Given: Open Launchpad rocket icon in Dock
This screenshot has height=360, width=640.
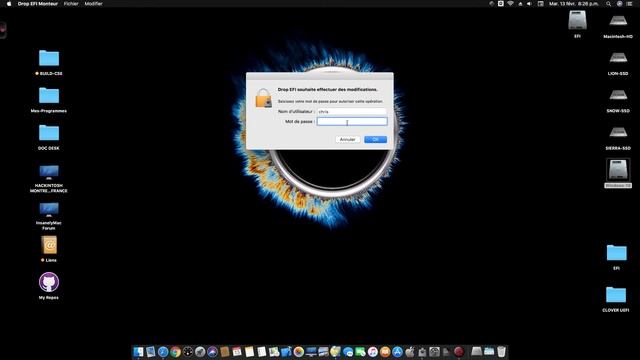Looking at the screenshot, I should [200, 352].
